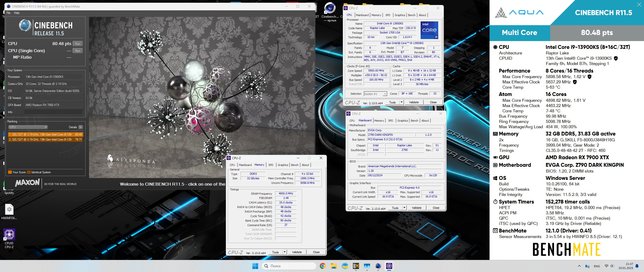This screenshot has width=644, height=272.
Task: Switch to CPU-Z via the purple taskbar icon
Action: click(x=389, y=266)
